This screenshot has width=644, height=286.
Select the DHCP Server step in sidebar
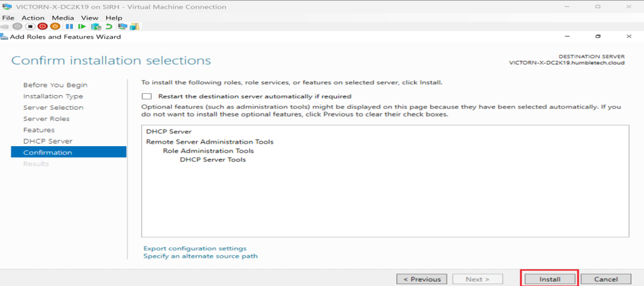point(47,141)
